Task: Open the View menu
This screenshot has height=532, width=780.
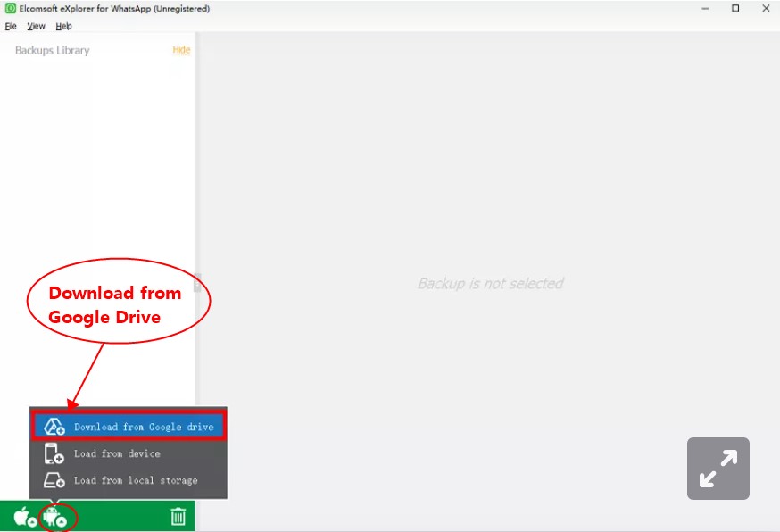Action: point(36,26)
